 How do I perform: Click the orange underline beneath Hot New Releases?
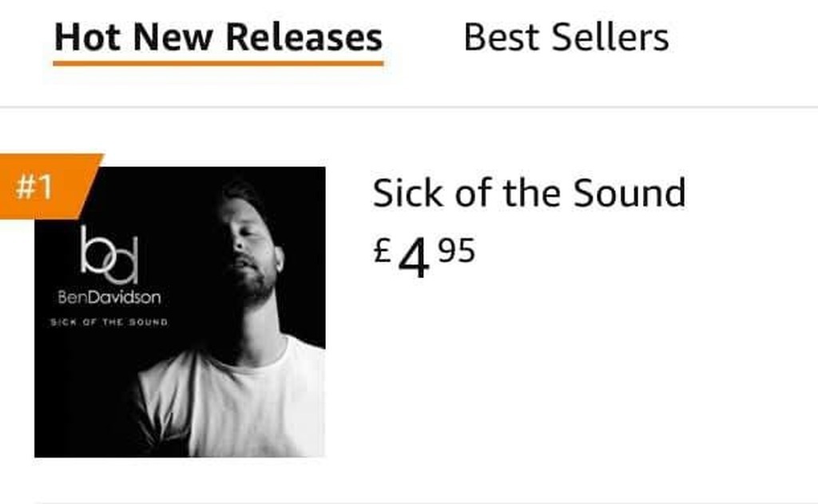point(219,64)
